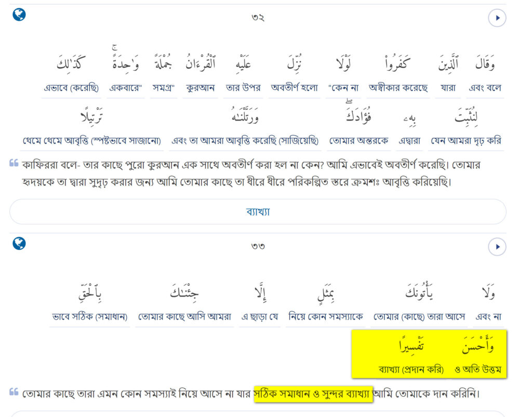Image resolution: width=532 pixels, height=417 pixels.
Task: Click the highlighted word meaning ব্যাখ্যা (প্রদান করি)
Action: click(411, 370)
